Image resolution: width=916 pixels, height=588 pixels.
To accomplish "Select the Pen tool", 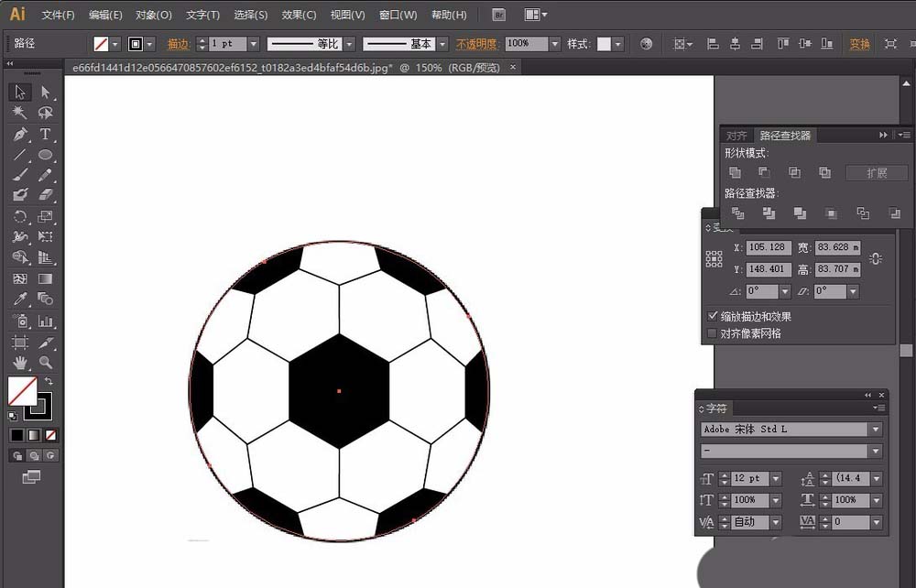I will click(x=19, y=135).
